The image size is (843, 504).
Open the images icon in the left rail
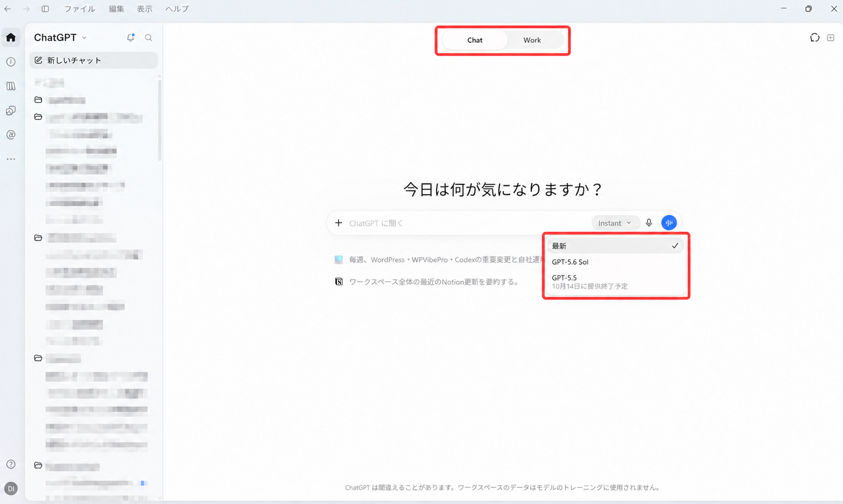pyautogui.click(x=11, y=111)
